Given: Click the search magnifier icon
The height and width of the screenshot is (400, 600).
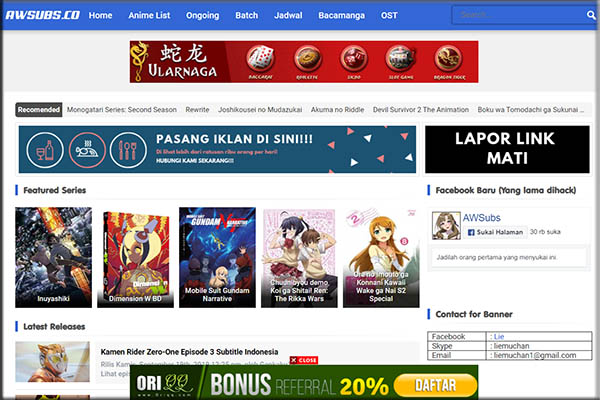Looking at the screenshot, I should (x=591, y=15).
